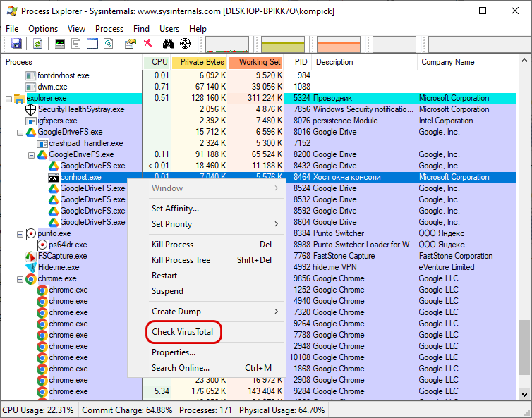Click the Save toolbar icon
This screenshot has width=532, height=418.
tap(16, 44)
